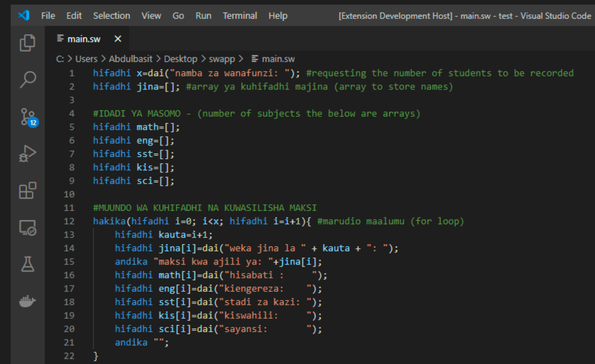The image size is (595, 364).
Task: Click the comment "#marudio maalumu (for loop)"
Action: tap(391, 221)
